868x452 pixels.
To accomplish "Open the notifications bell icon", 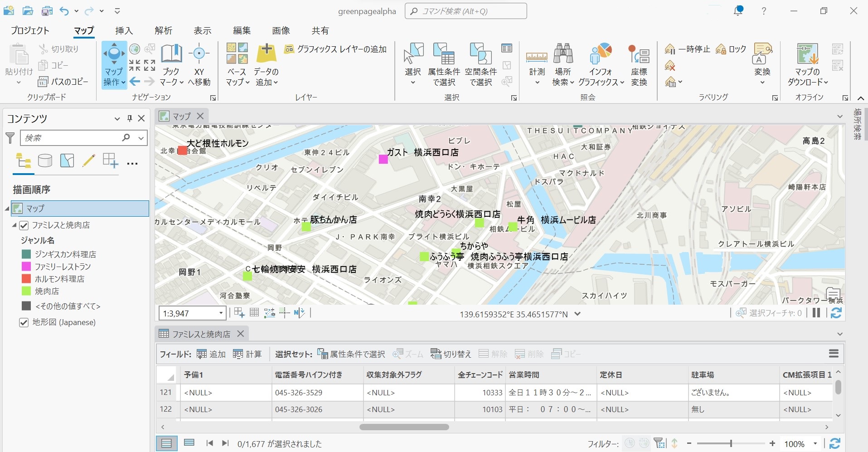I will pyautogui.click(x=738, y=11).
